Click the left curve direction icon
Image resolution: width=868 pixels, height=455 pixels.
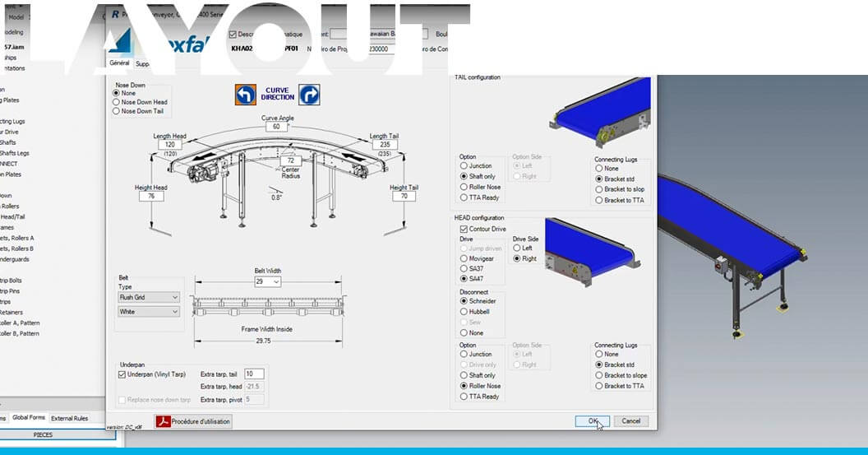[x=245, y=95]
